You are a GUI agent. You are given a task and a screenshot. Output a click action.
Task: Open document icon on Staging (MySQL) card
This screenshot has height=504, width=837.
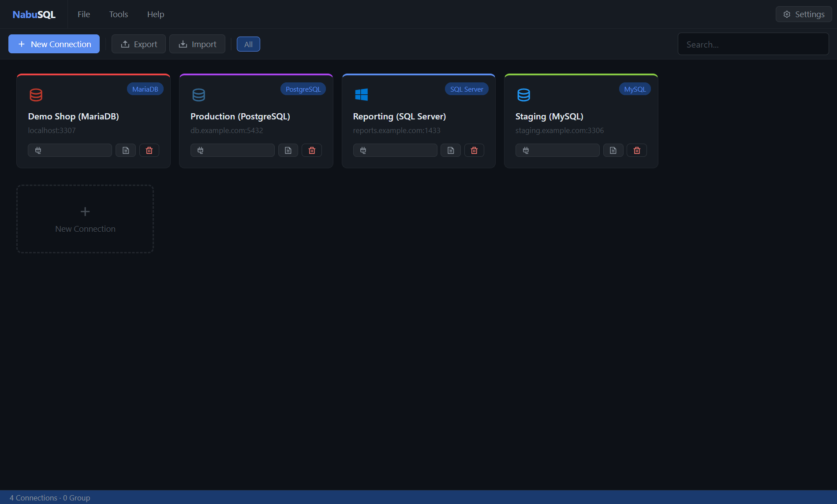tap(613, 150)
